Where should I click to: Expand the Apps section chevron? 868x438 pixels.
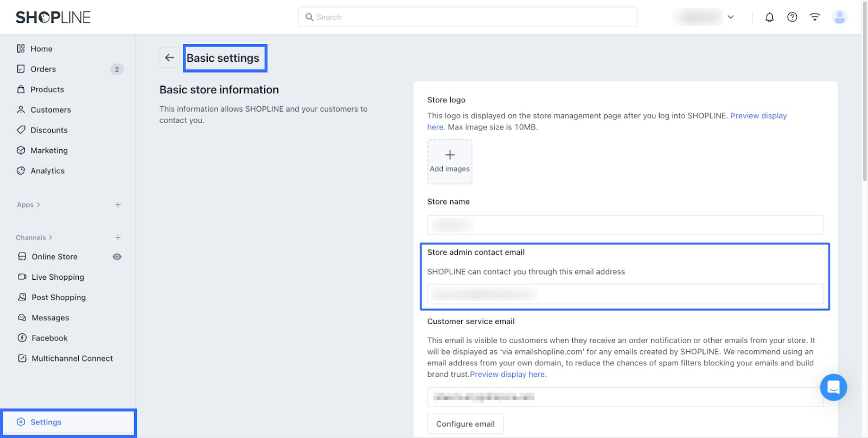[x=38, y=205]
